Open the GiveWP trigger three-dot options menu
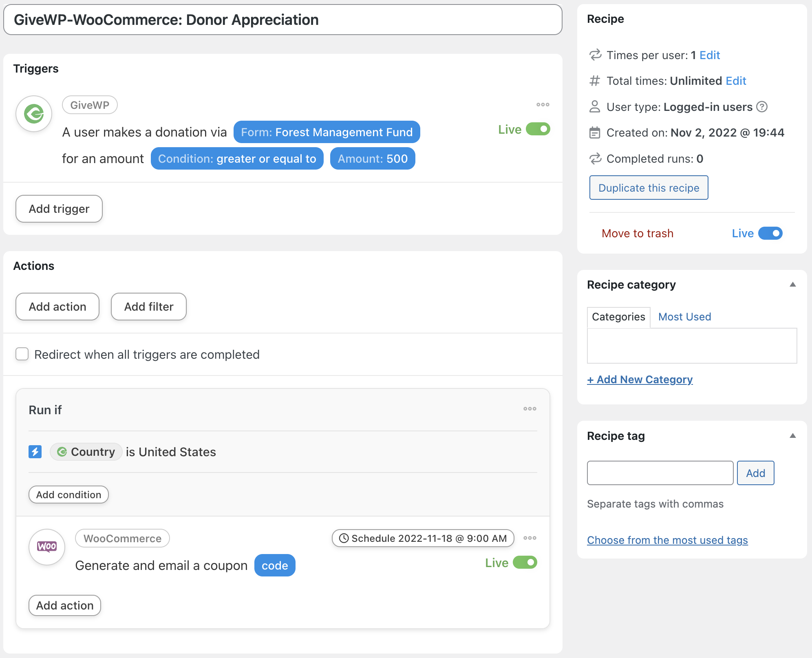The width and height of the screenshot is (812, 658). tap(543, 105)
